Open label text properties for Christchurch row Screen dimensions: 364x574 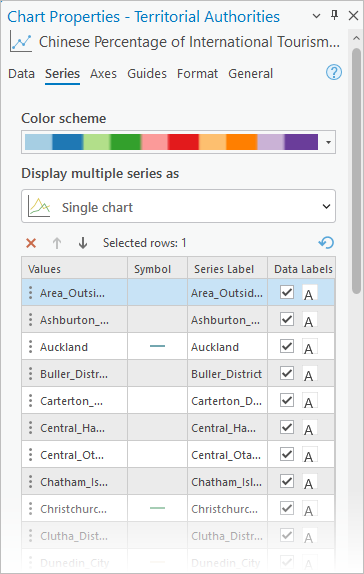point(309,509)
